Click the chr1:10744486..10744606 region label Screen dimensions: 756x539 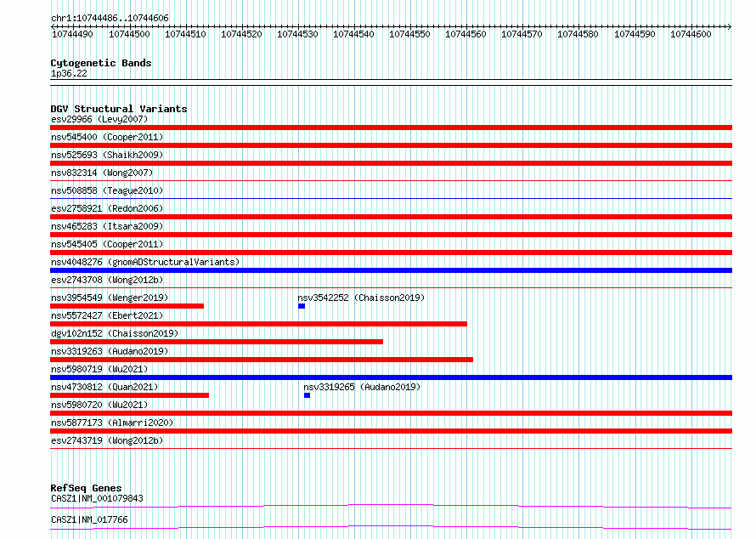[110, 18]
